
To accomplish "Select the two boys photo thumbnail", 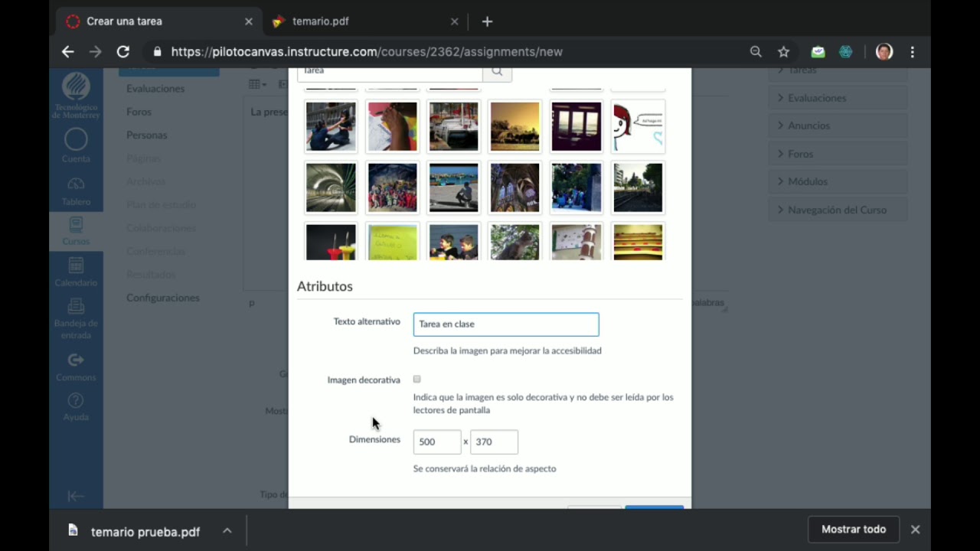I will (453, 242).
